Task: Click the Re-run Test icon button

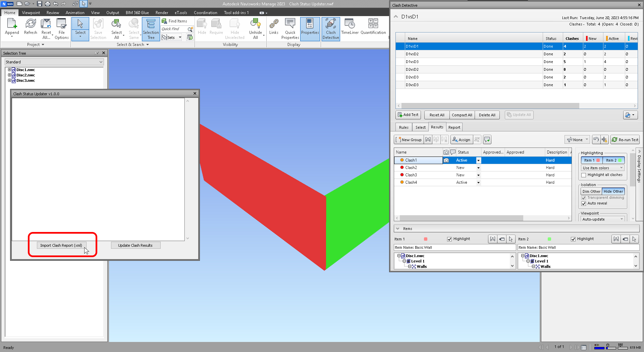Action: pos(625,140)
